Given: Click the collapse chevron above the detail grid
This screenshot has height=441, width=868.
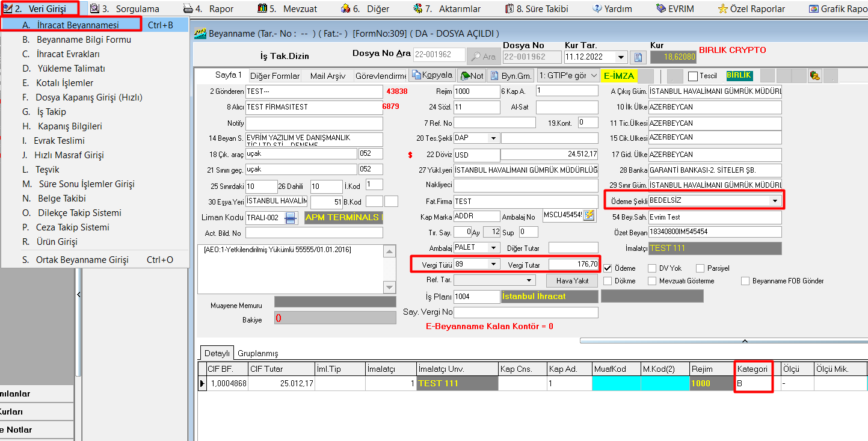Looking at the screenshot, I should (x=745, y=341).
